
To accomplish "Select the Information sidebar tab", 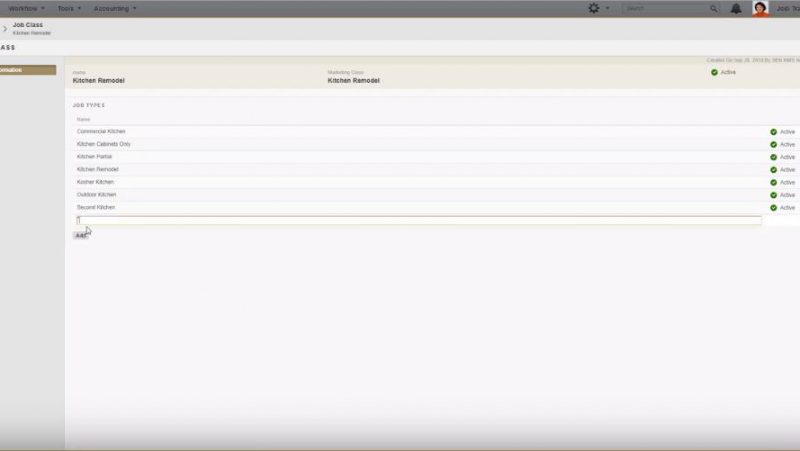I will point(27,70).
